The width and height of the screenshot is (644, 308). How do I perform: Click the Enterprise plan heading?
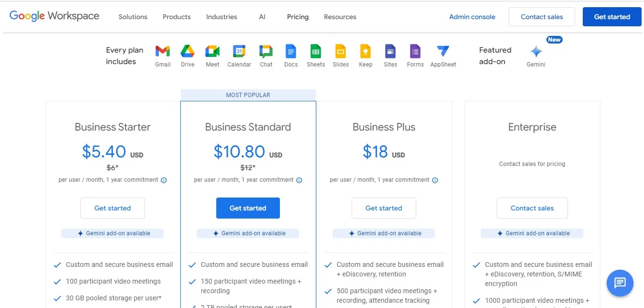[532, 127]
